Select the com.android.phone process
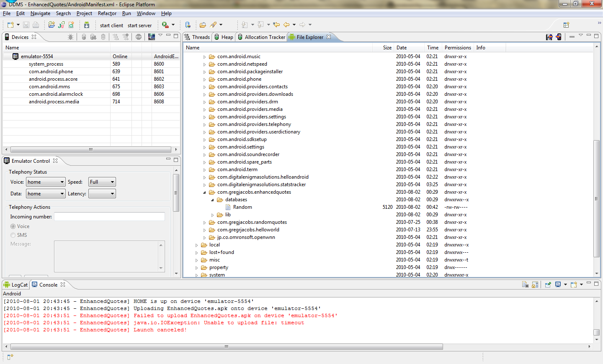Screen dimensions: 603x364 tap(51, 72)
